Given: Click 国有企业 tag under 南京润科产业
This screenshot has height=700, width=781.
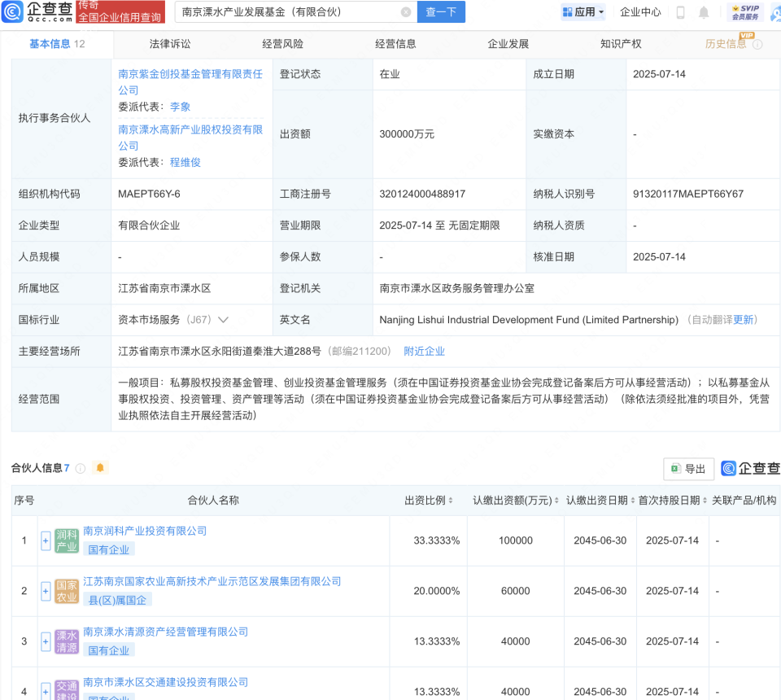Looking at the screenshot, I should (108, 549).
